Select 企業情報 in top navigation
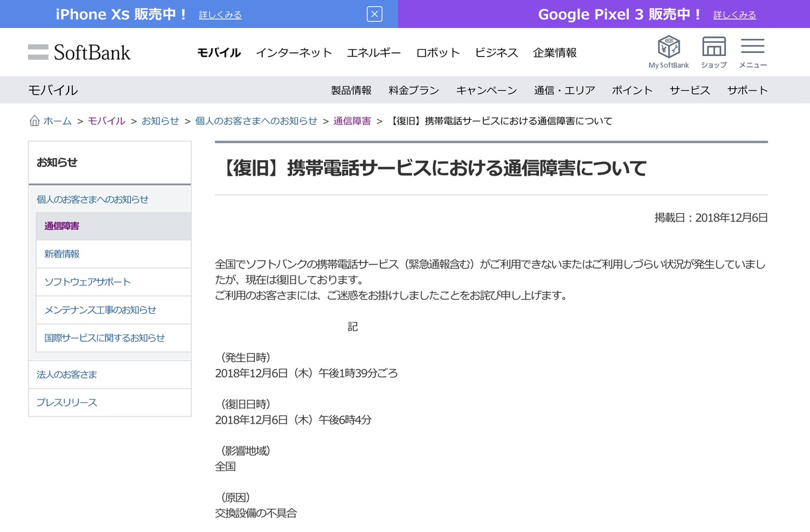 coord(554,52)
